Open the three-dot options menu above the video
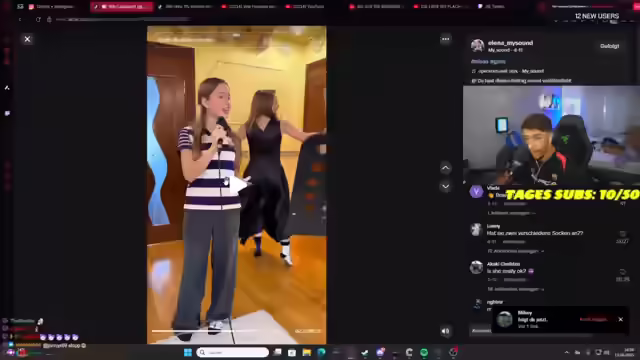This screenshot has width=640, height=360. [445, 39]
